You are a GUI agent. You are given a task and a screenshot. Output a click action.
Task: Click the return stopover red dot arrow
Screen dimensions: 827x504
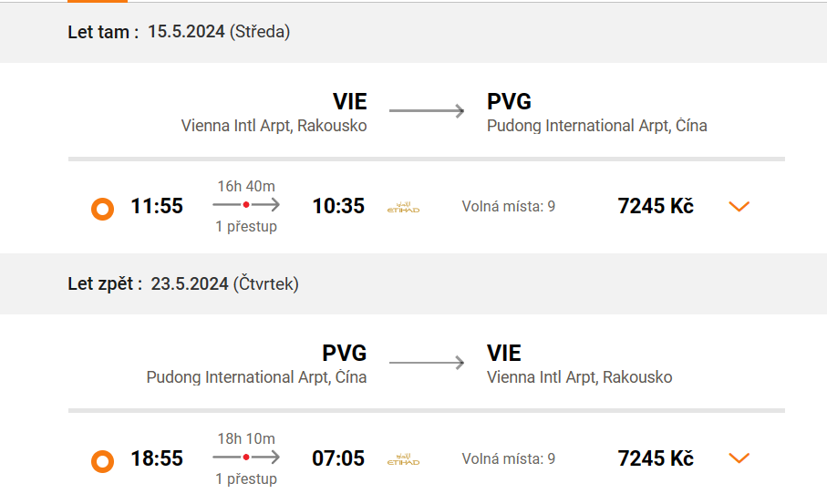[246, 458]
